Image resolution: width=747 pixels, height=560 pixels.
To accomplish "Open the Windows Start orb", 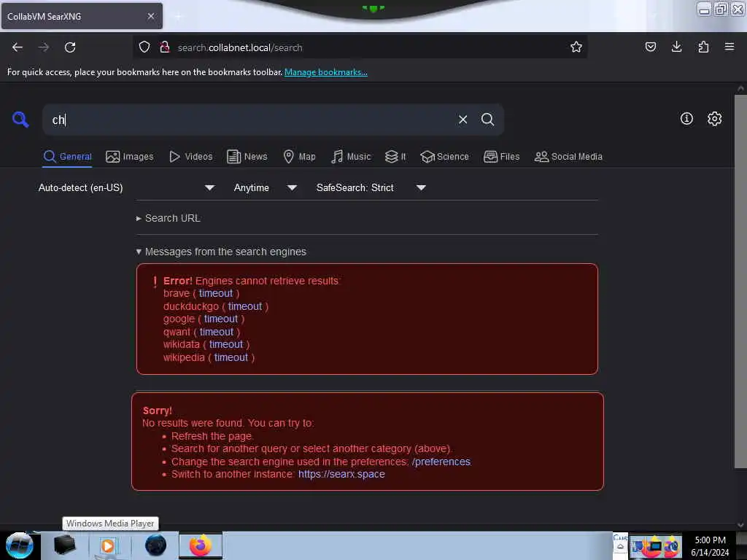I will [20, 545].
